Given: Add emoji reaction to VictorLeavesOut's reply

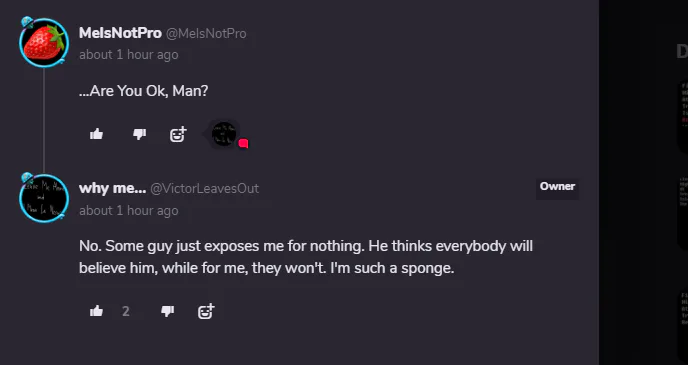Looking at the screenshot, I should point(206,311).
